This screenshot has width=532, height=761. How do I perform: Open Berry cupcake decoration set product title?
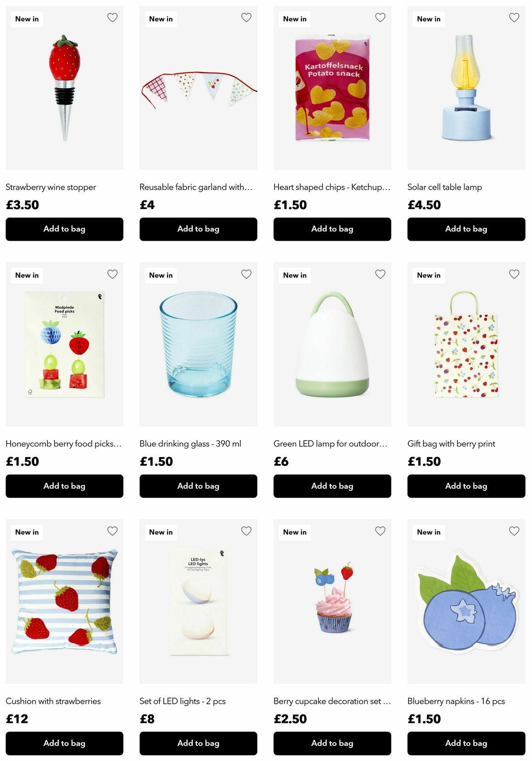coord(332,701)
